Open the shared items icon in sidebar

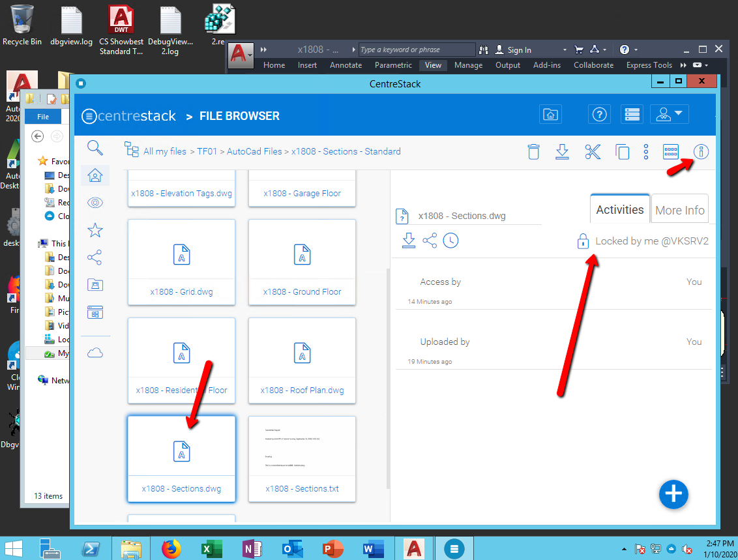click(95, 258)
